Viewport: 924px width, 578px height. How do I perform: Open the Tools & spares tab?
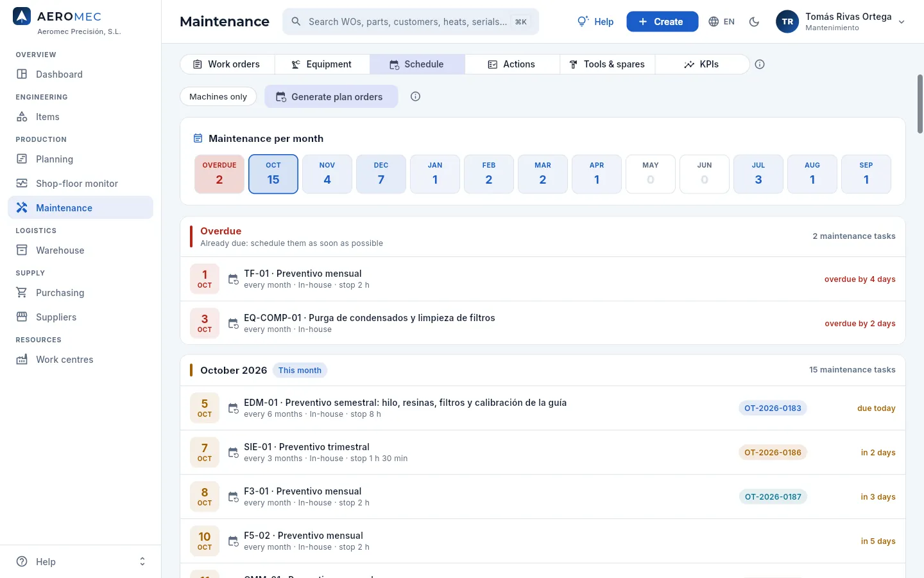point(608,64)
